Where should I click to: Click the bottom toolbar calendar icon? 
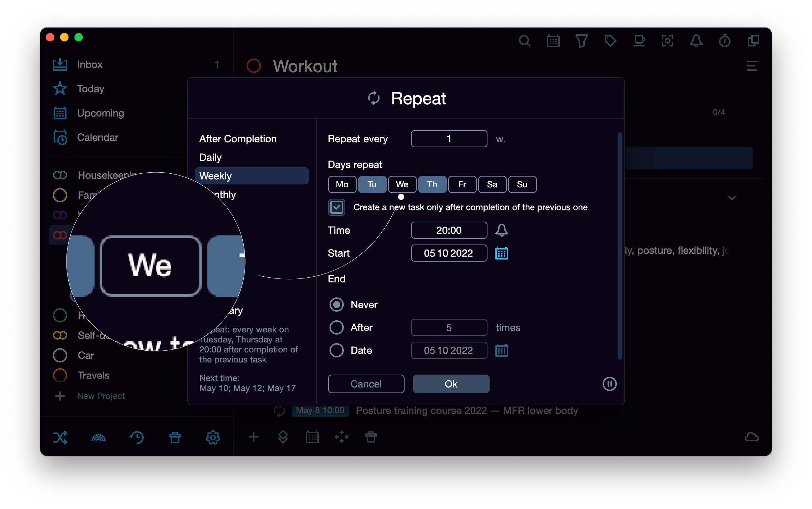[312, 437]
